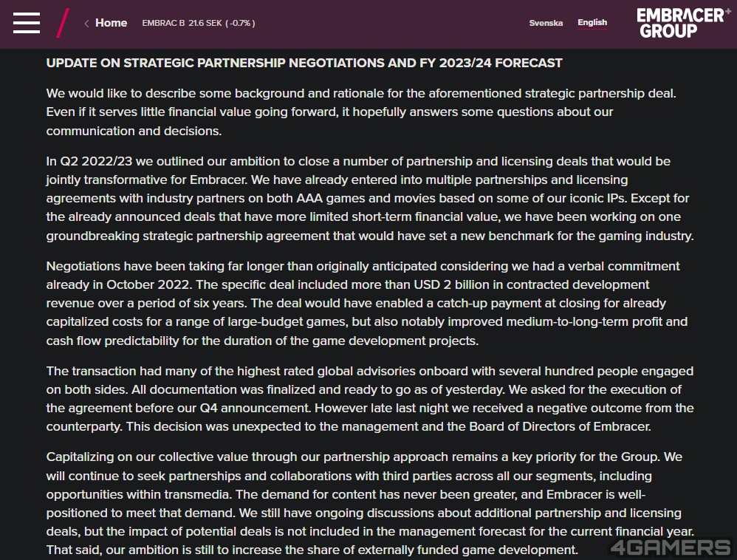Click the paragraph starting 'In Q2 2022/23'

[370, 199]
